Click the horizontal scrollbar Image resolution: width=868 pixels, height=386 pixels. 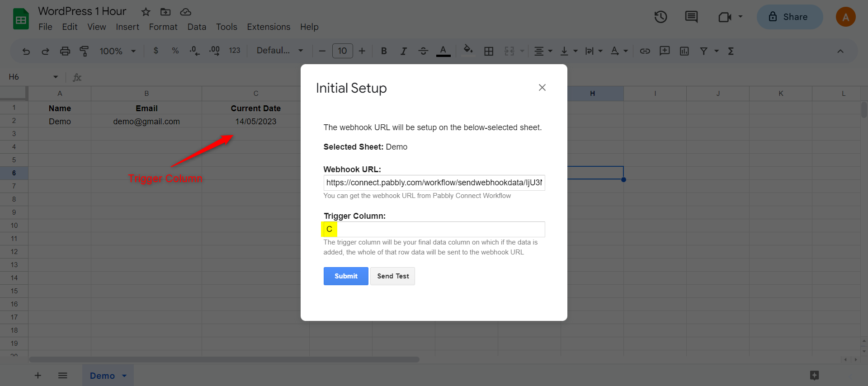(x=224, y=360)
